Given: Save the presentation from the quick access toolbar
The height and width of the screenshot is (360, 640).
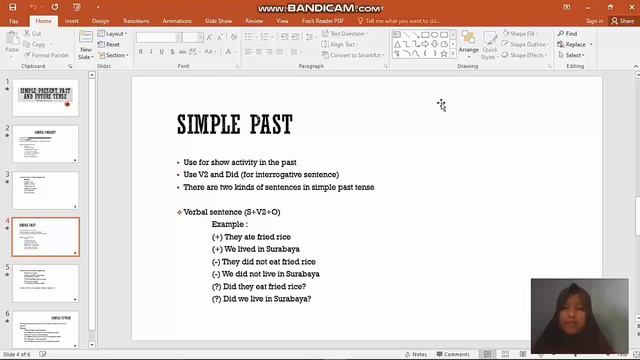Looking at the screenshot, I should [x=13, y=7].
